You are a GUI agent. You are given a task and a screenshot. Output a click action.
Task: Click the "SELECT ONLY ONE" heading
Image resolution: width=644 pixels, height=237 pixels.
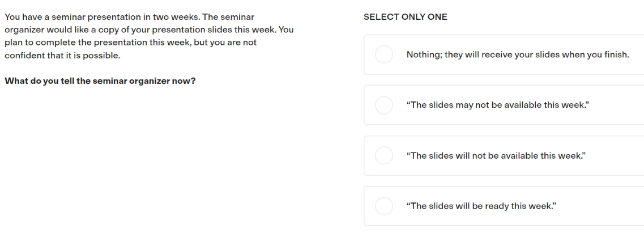point(406,17)
